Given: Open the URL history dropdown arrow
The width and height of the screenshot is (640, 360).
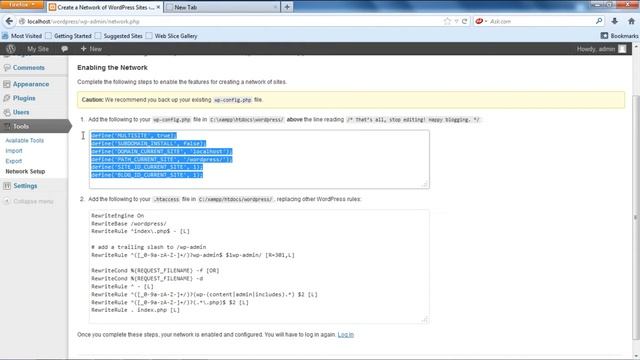Looking at the screenshot, I should [x=456, y=21].
